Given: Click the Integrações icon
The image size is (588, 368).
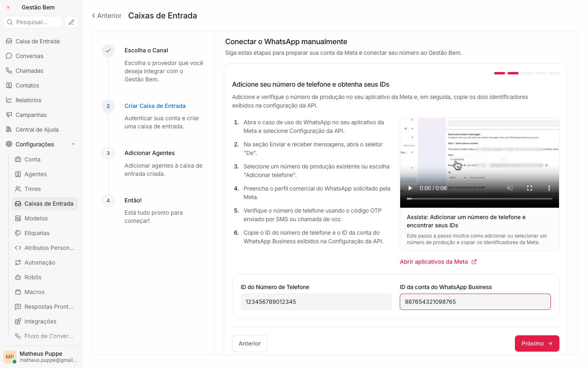Looking at the screenshot, I should point(18,321).
